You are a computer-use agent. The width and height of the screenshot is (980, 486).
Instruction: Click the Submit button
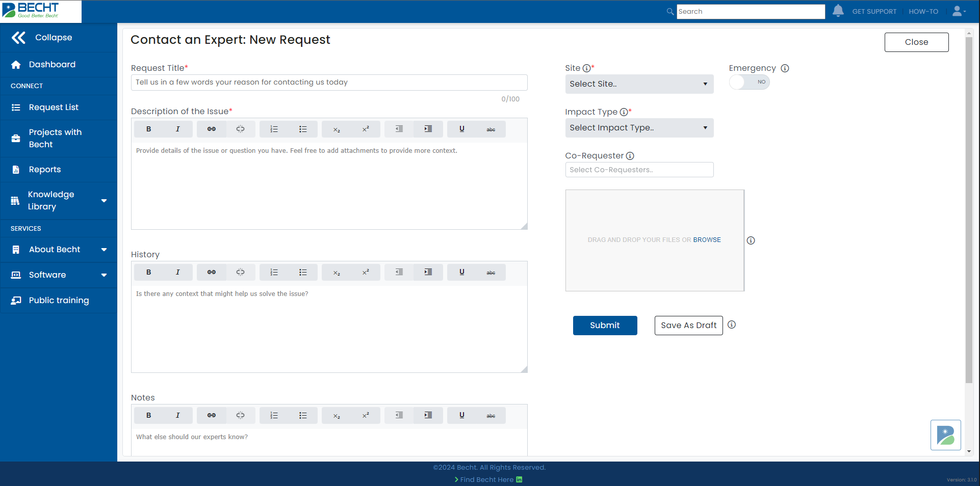point(605,326)
